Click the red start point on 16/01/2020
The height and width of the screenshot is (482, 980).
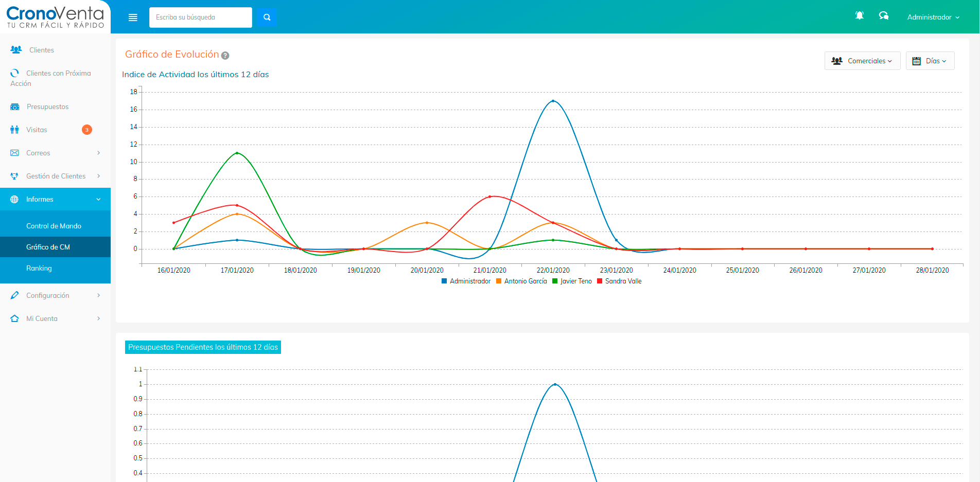[x=174, y=223]
